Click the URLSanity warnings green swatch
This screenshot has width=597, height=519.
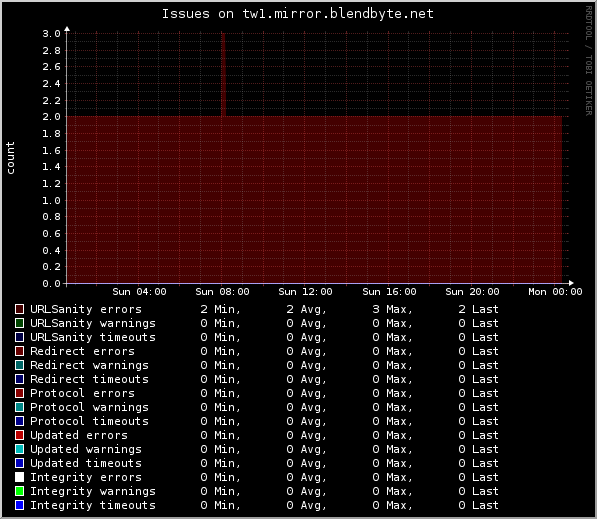tap(19, 323)
